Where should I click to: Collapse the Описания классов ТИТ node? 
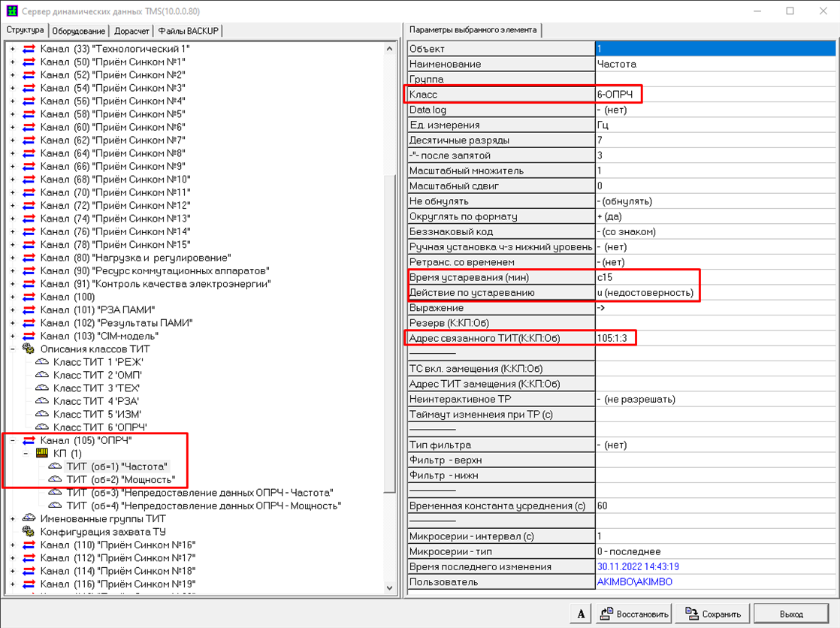[13, 349]
